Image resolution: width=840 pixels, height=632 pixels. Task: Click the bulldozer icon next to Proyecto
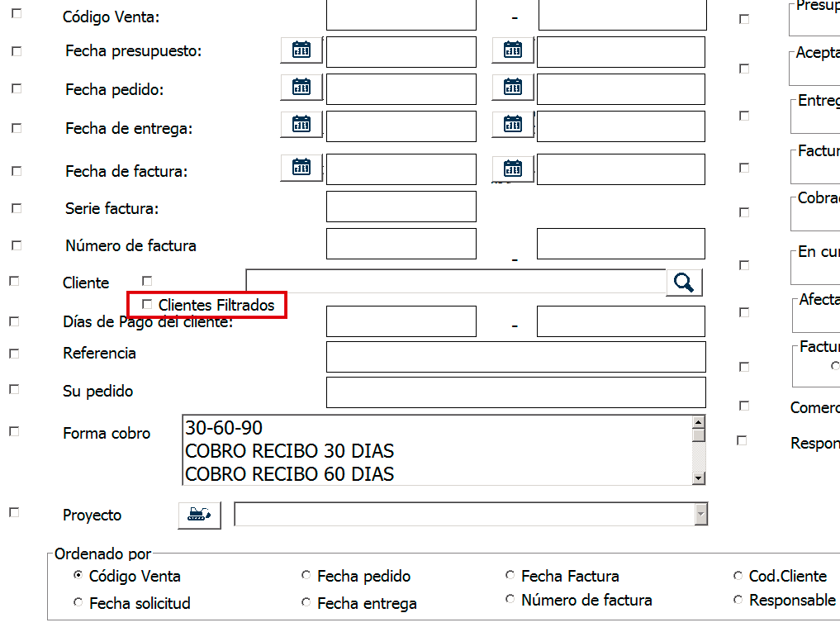(199, 515)
